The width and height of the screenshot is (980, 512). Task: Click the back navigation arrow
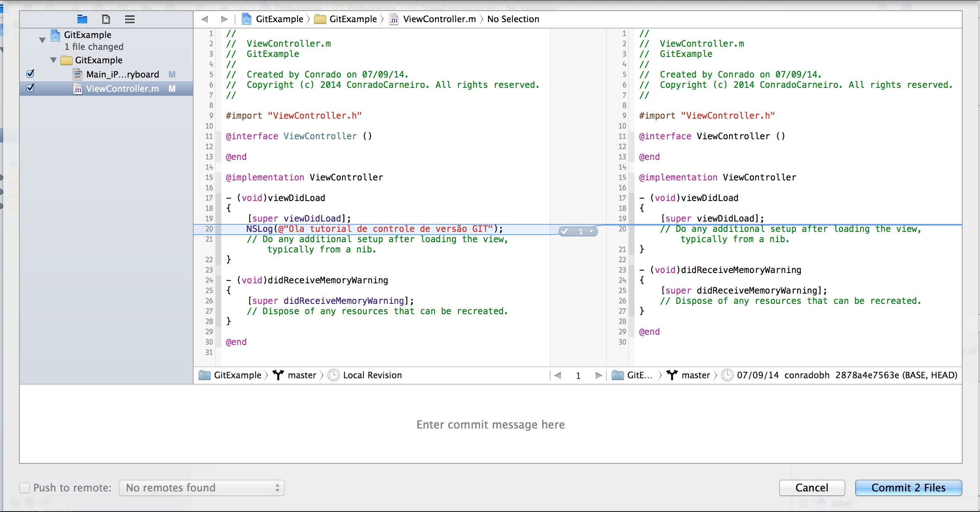coord(205,19)
